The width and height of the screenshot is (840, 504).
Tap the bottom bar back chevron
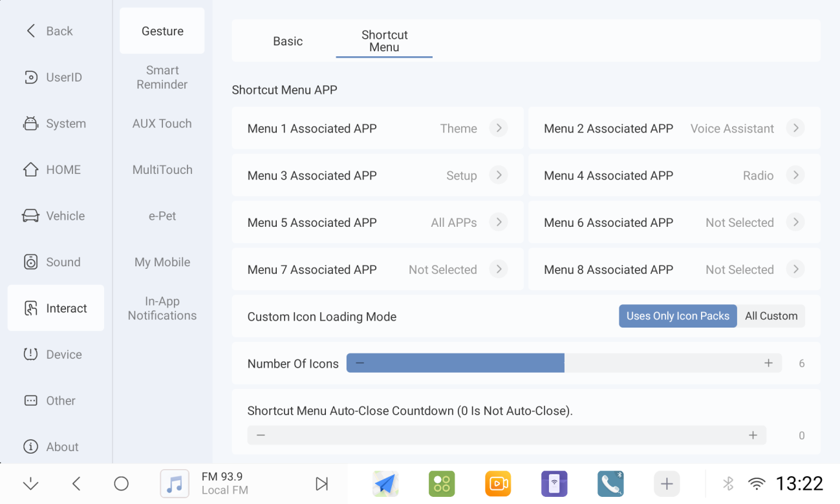pos(76,484)
